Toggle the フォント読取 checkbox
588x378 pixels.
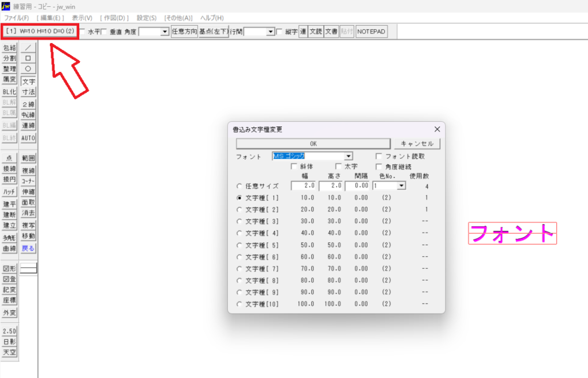pyautogui.click(x=379, y=156)
